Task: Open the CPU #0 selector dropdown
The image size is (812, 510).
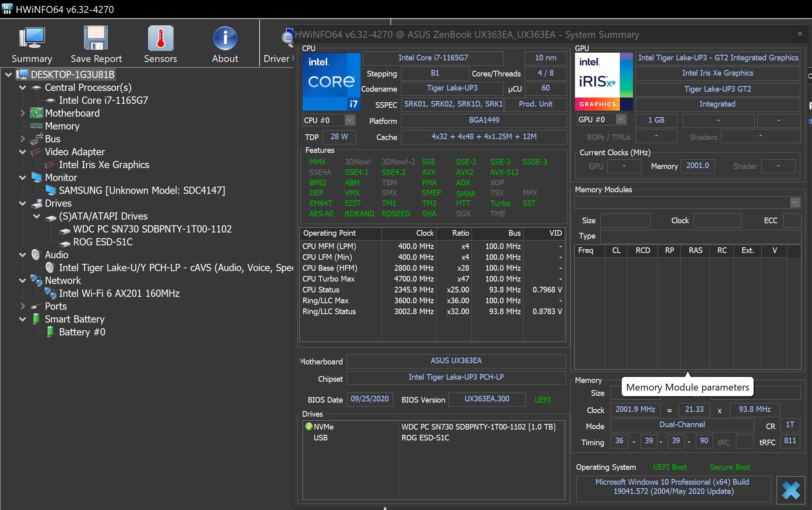Action: point(350,120)
